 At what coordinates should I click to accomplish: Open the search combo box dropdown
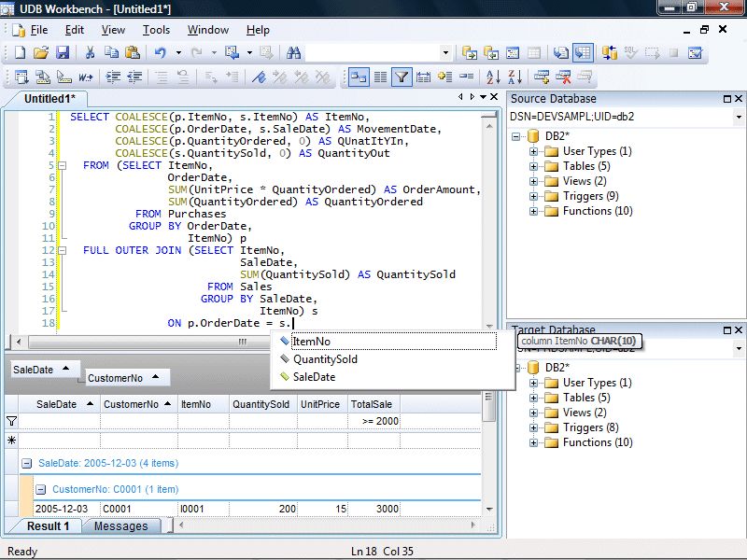(445, 53)
